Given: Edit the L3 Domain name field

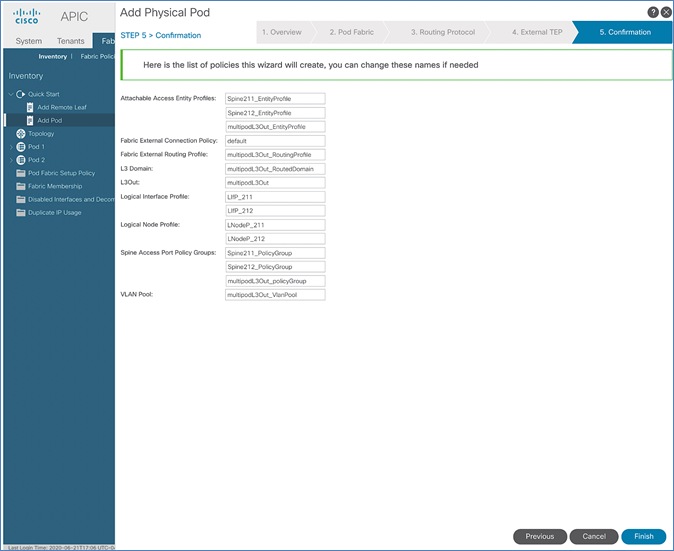Looking at the screenshot, I should pos(275,169).
